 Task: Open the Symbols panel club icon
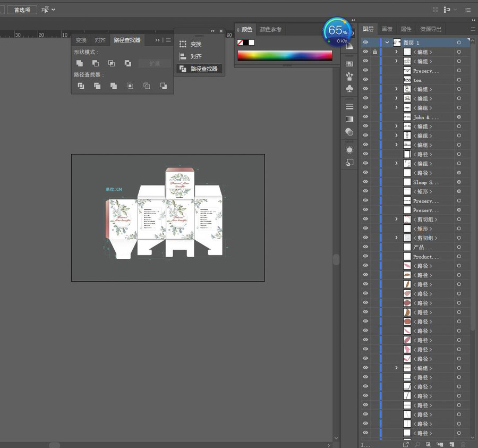[x=349, y=89]
